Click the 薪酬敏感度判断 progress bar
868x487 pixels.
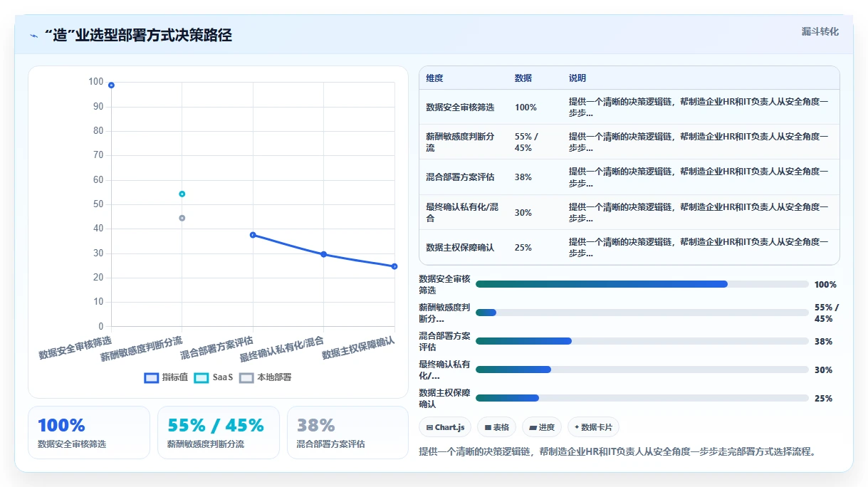[x=642, y=313]
